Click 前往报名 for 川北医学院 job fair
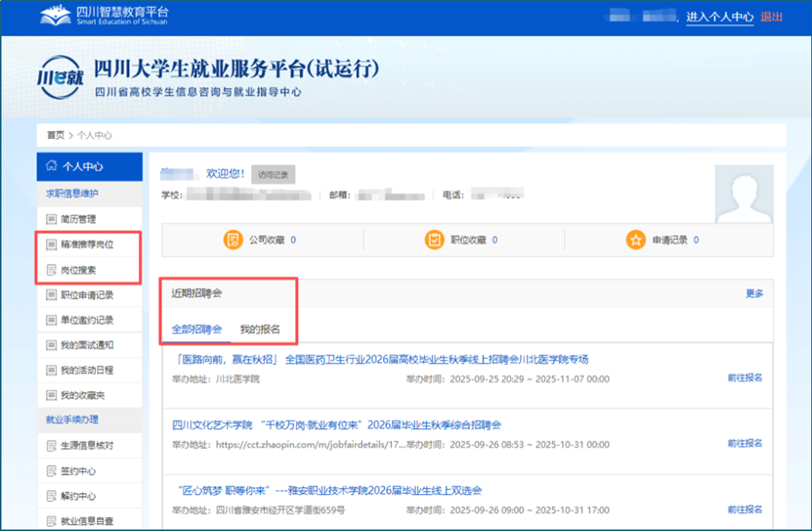 click(x=745, y=378)
